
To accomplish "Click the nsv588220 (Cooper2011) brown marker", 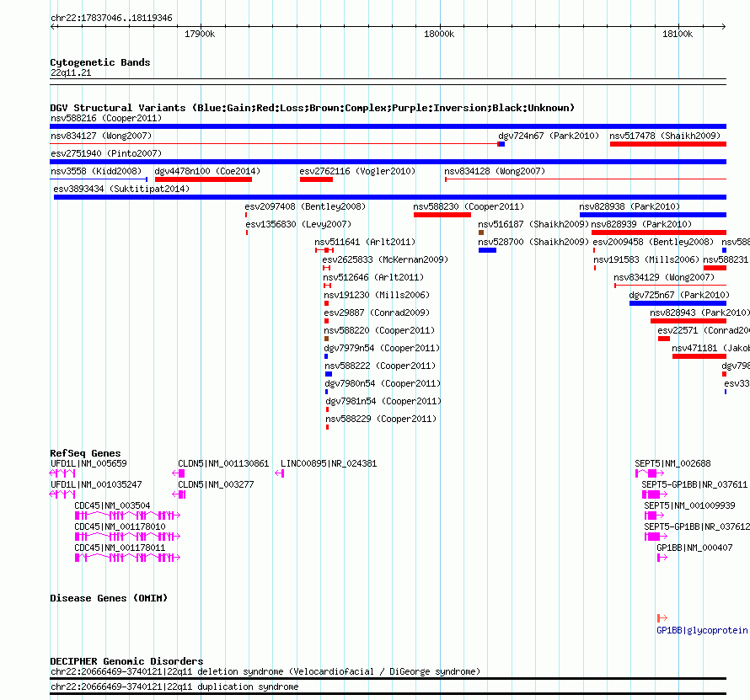I will pos(327,339).
